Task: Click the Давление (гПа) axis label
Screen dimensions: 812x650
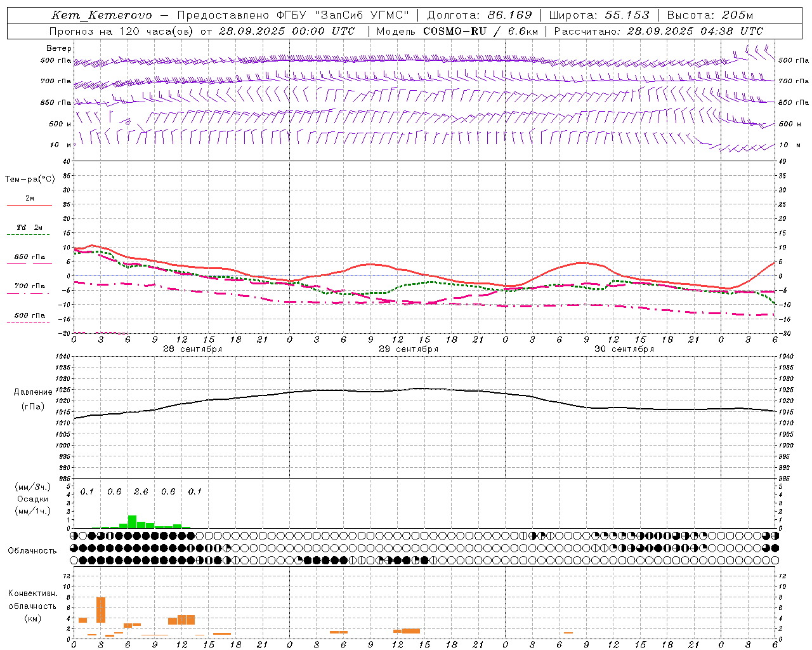Action: 33,399
